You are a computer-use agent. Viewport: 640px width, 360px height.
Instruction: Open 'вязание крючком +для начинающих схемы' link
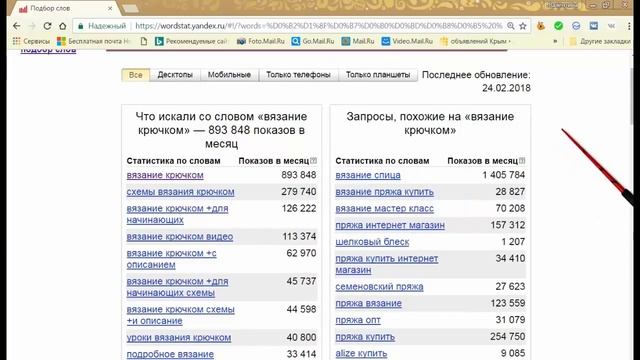177,287
